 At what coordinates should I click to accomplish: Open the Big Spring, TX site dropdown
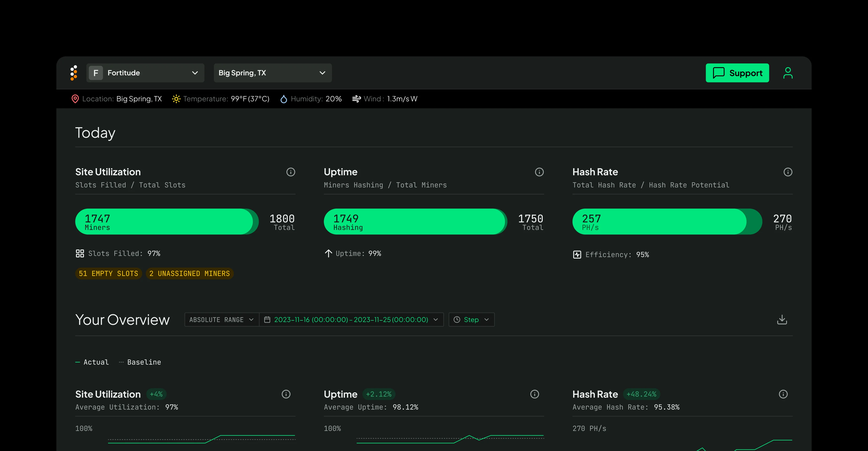pos(272,73)
